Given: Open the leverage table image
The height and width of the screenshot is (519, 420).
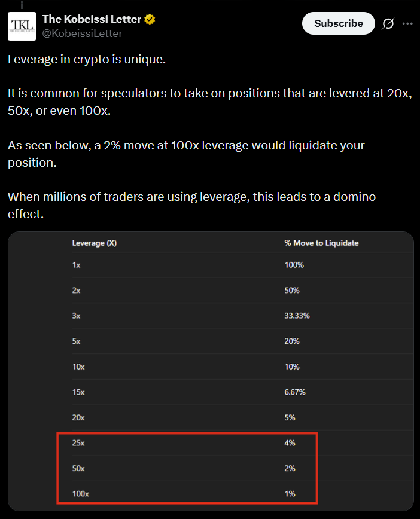Looking at the screenshot, I should click(x=210, y=369).
